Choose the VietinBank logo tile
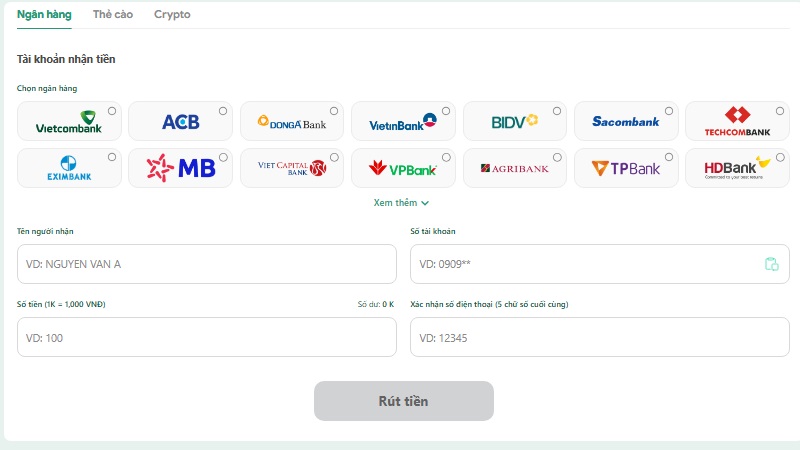 click(403, 121)
